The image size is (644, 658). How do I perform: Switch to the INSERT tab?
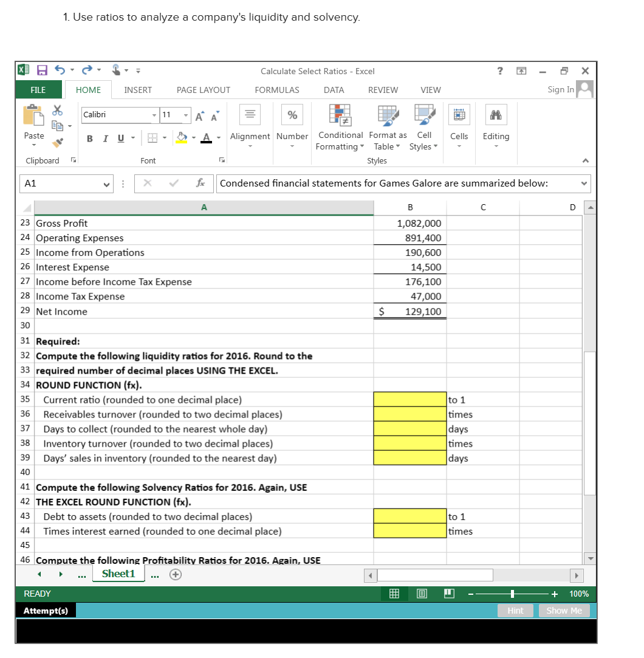[x=138, y=90]
